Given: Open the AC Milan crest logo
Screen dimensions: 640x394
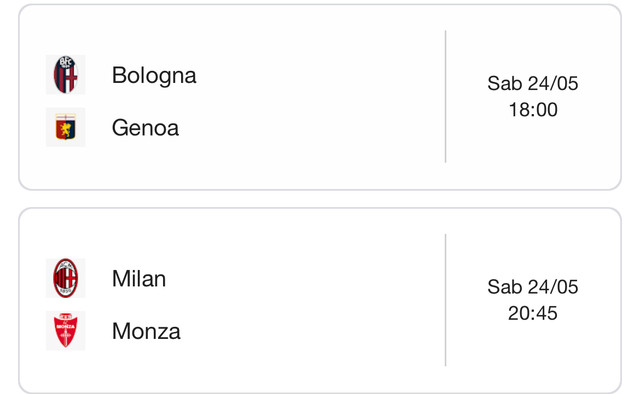Looking at the screenshot, I should tap(65, 278).
